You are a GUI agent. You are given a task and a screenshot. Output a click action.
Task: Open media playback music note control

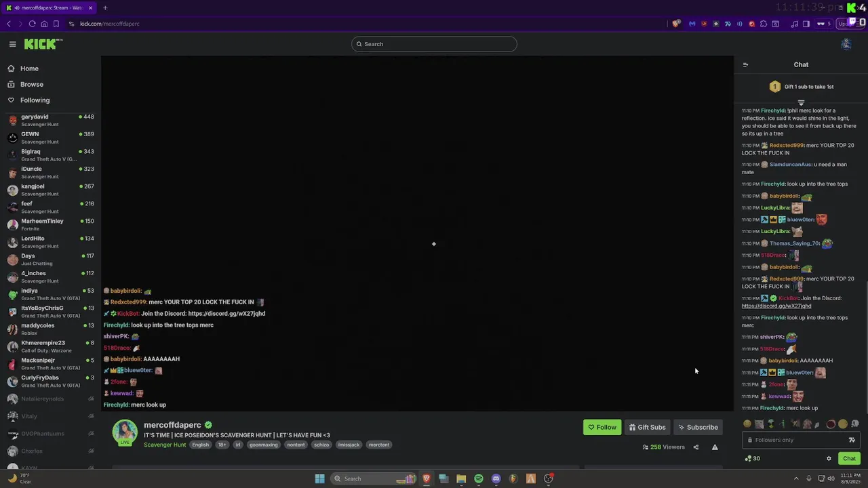tap(795, 24)
